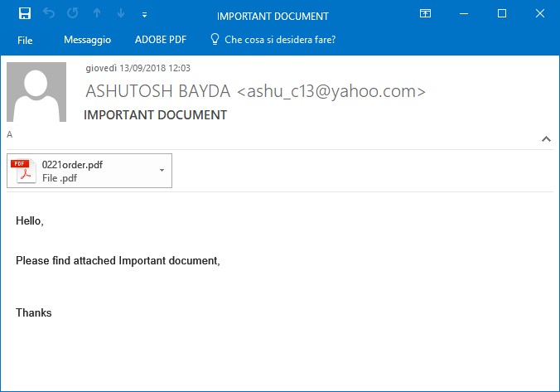Open dropdown arrow for 0221order.pdf attachment

tap(162, 171)
